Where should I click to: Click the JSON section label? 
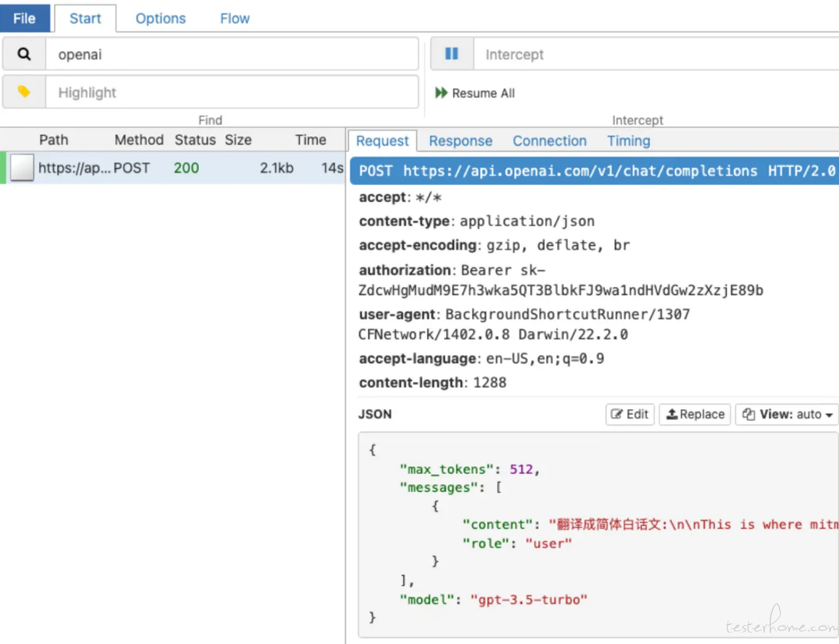click(375, 414)
